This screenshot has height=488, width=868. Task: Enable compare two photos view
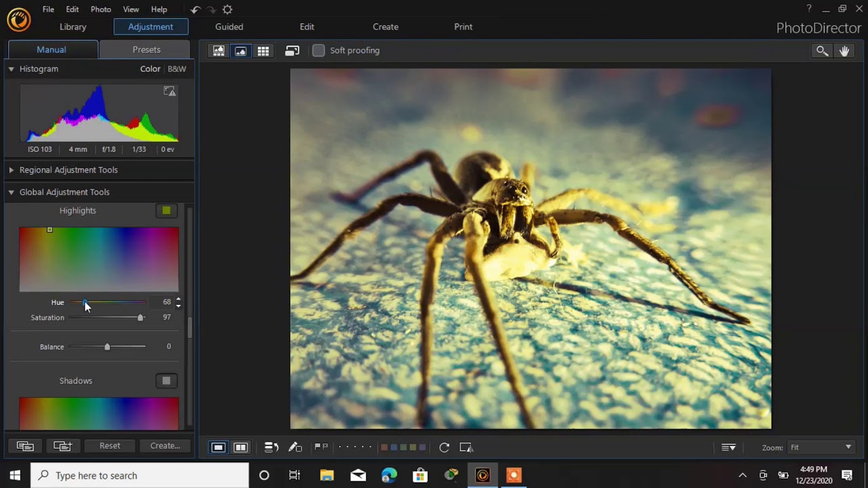(241, 447)
